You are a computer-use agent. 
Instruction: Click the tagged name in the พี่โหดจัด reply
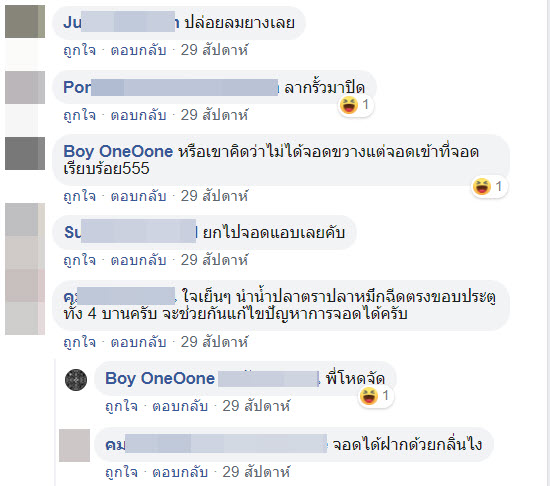coord(269,379)
